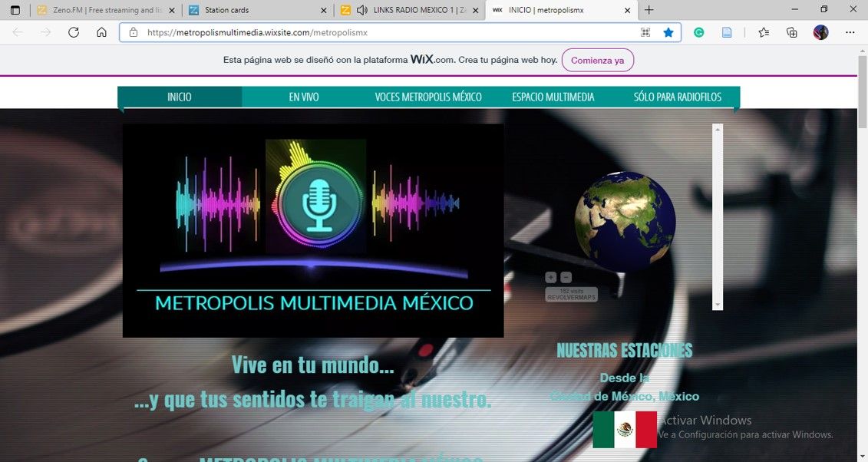
Task: Click the Comienza ya button
Action: click(597, 60)
